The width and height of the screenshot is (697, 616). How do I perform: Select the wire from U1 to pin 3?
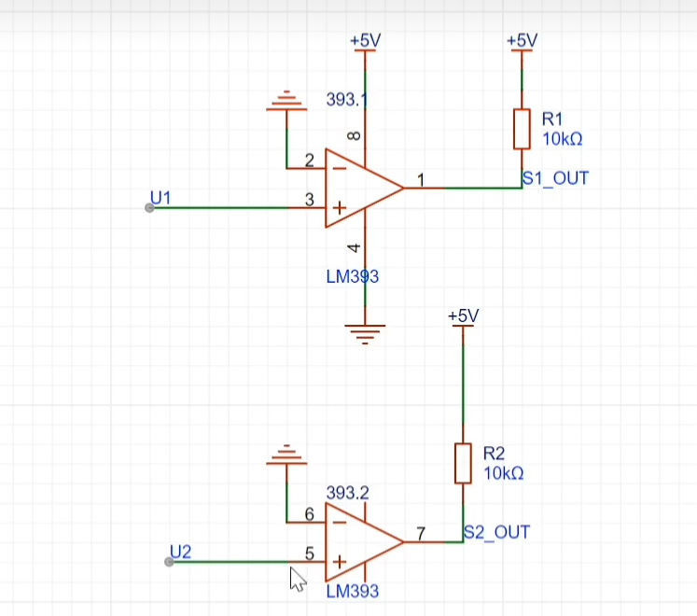(x=220, y=208)
